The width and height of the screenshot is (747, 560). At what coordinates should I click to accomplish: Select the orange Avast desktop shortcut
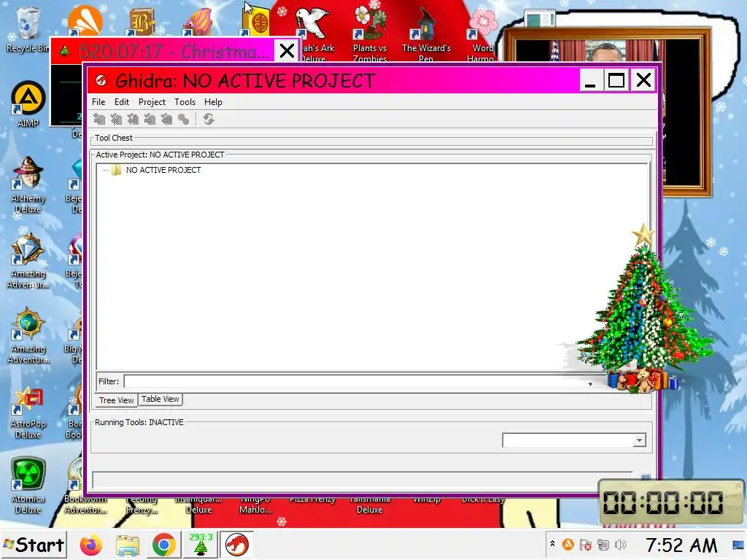tap(85, 21)
